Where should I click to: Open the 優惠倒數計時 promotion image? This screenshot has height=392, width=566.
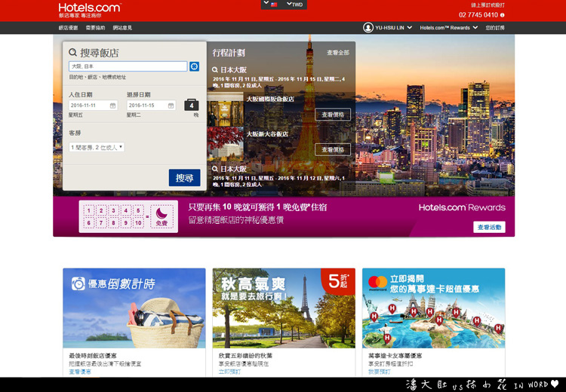(x=134, y=308)
